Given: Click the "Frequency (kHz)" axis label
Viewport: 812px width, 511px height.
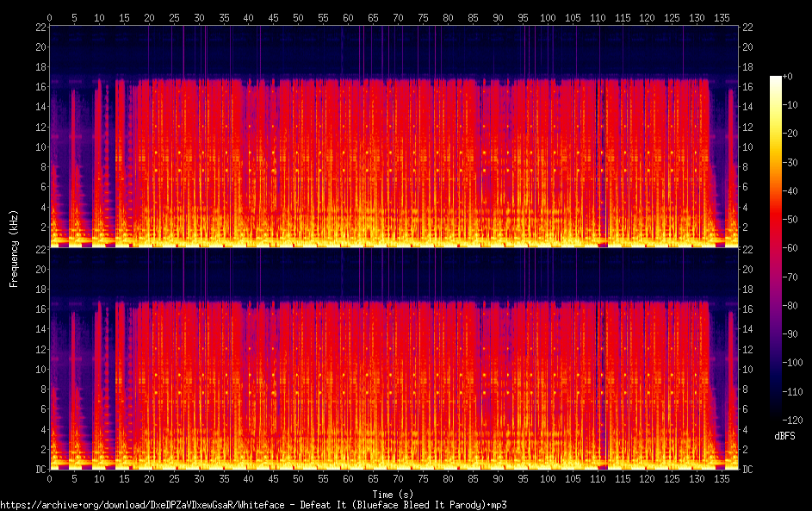Looking at the screenshot, I should (x=15, y=248).
